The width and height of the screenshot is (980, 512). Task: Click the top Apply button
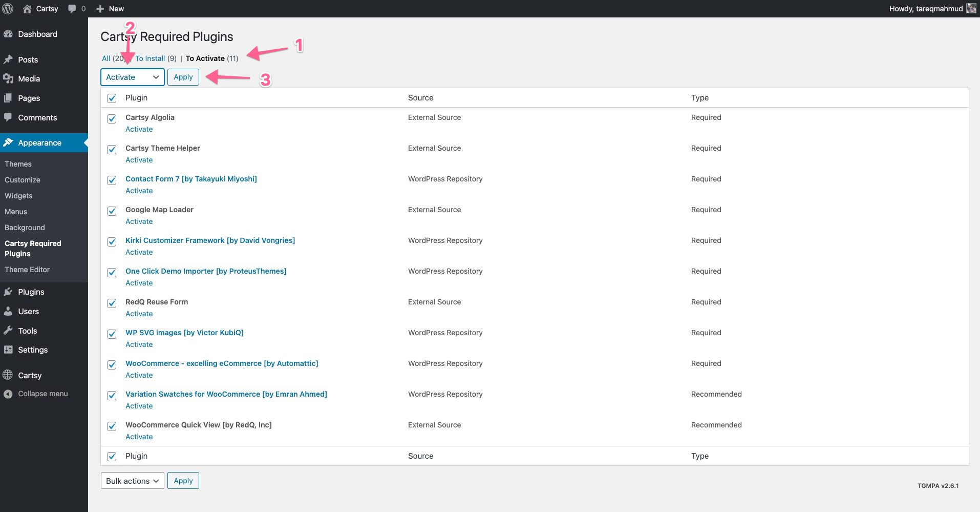point(183,77)
